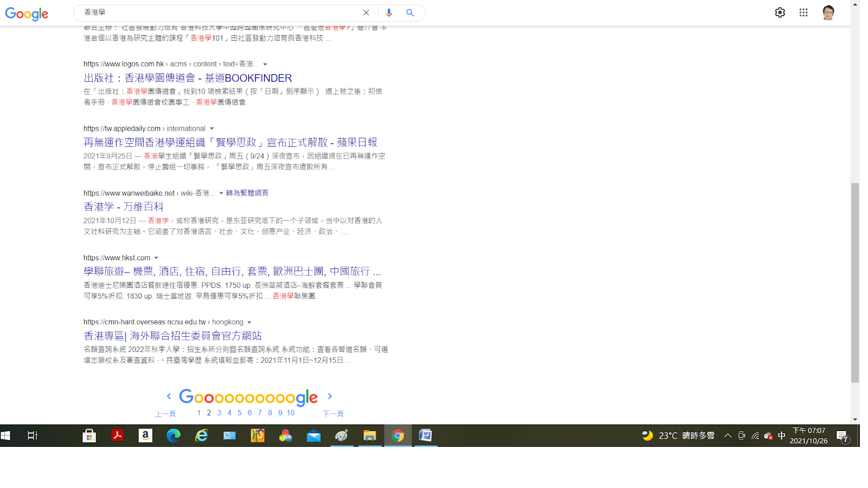Submit search using the magnifying glass icon

410,12
